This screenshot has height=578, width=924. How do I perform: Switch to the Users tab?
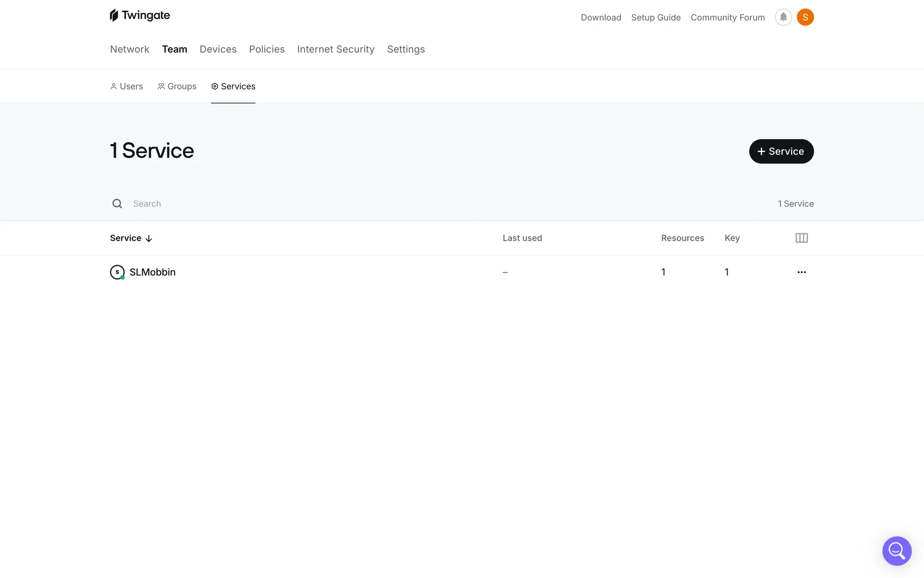127,86
